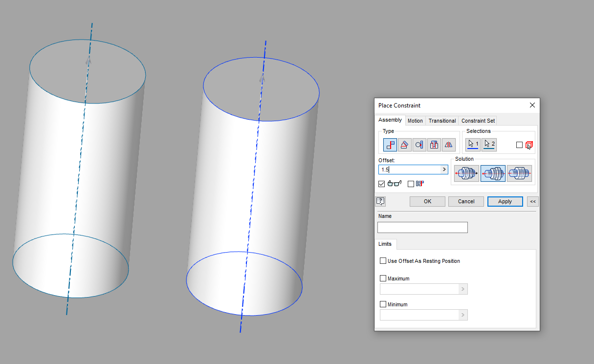Choose the Opposed solution
This screenshot has width=594, height=364.
466,172
